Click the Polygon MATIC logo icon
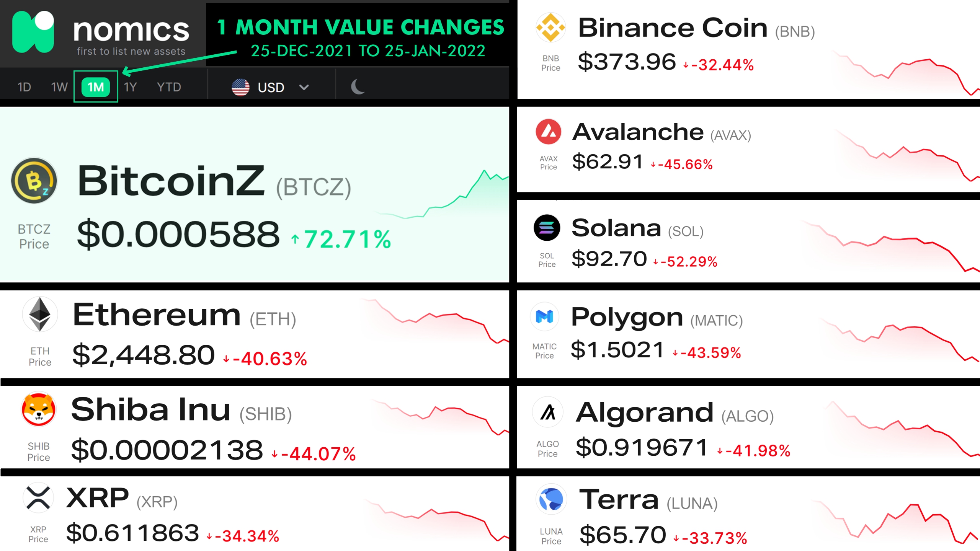The image size is (980, 551). point(544,316)
